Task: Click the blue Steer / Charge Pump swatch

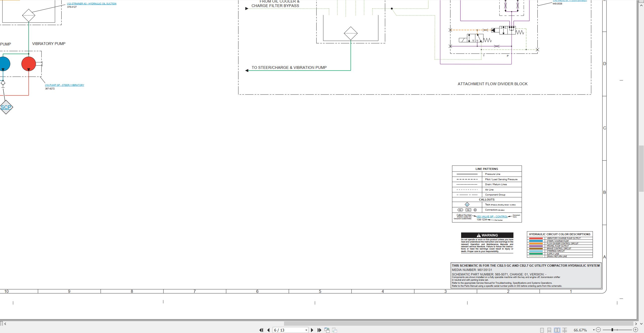Action: (536, 241)
